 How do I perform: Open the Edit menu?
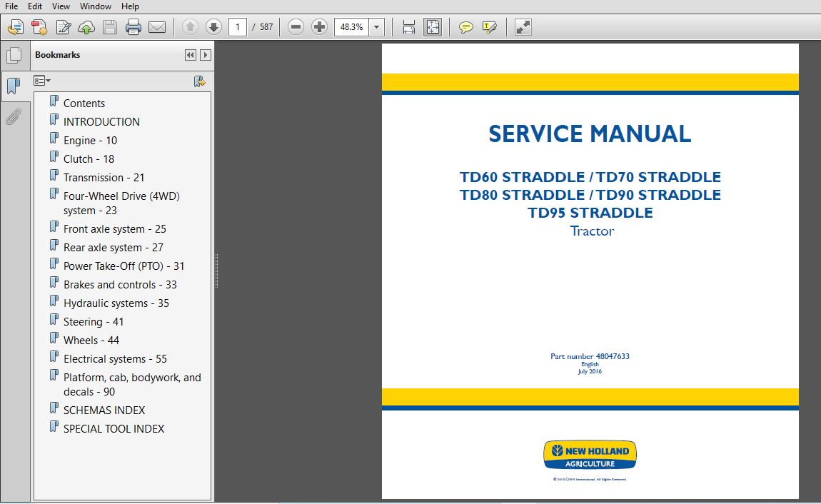pyautogui.click(x=35, y=6)
